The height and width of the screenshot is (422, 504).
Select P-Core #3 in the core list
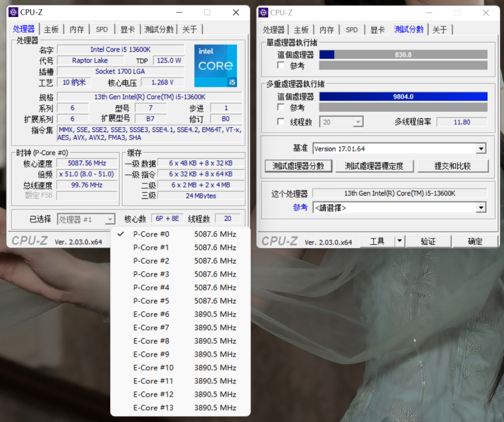point(180,274)
